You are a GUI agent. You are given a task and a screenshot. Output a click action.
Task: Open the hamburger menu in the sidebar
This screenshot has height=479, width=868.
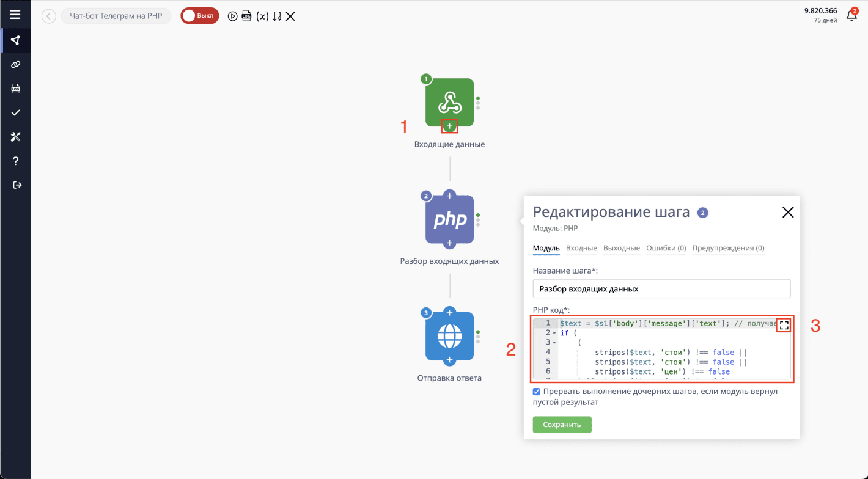tap(15, 15)
